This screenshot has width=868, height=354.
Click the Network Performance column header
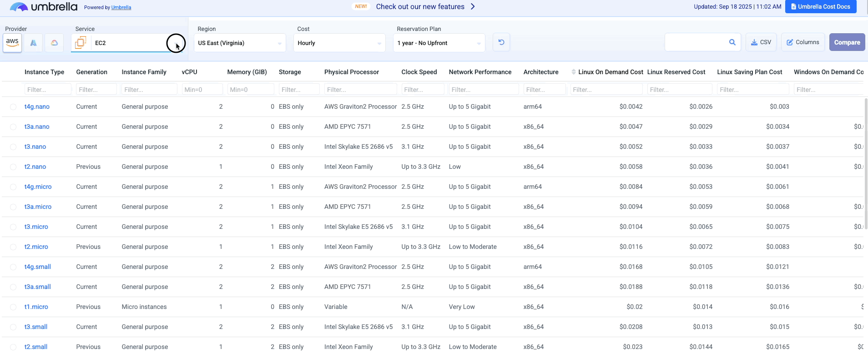click(480, 72)
